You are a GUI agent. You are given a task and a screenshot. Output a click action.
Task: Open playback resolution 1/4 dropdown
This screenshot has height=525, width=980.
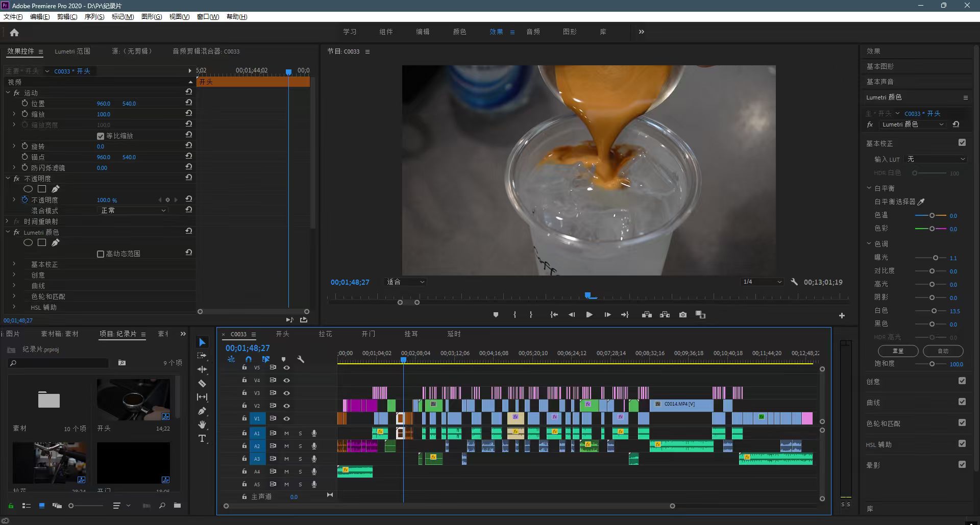(762, 282)
